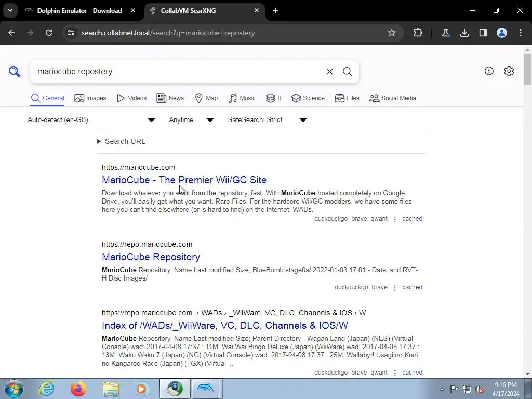Image resolution: width=532 pixels, height=399 pixels.
Task: Open cached link for mariocube.com result
Action: click(412, 219)
